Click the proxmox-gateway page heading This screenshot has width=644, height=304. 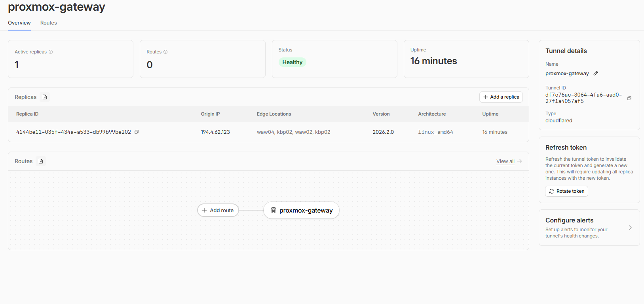coord(57,7)
